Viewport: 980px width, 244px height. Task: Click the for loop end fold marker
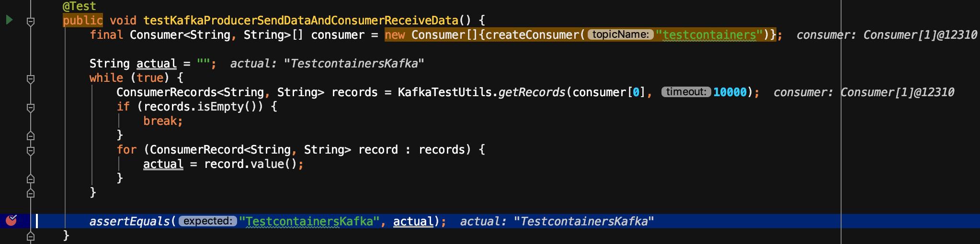coord(30,179)
